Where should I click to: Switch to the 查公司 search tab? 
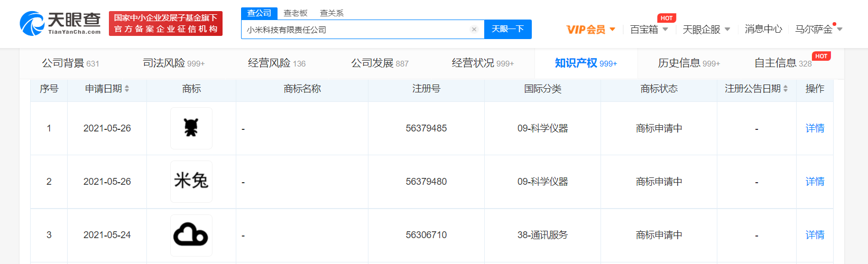[x=259, y=13]
